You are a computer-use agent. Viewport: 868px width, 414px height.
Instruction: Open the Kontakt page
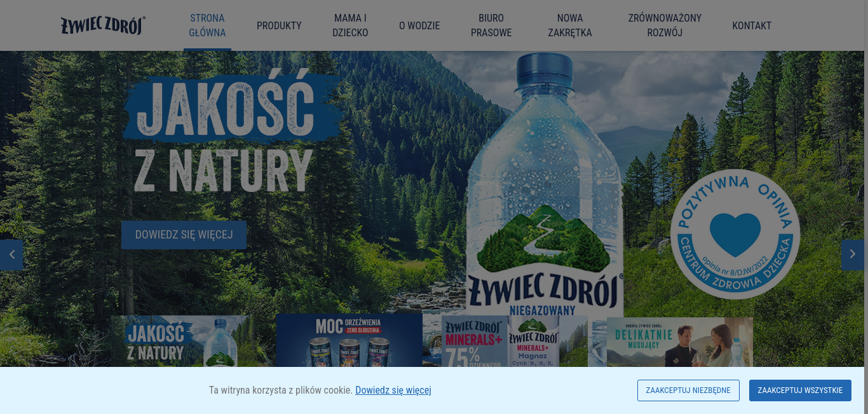[x=752, y=25]
